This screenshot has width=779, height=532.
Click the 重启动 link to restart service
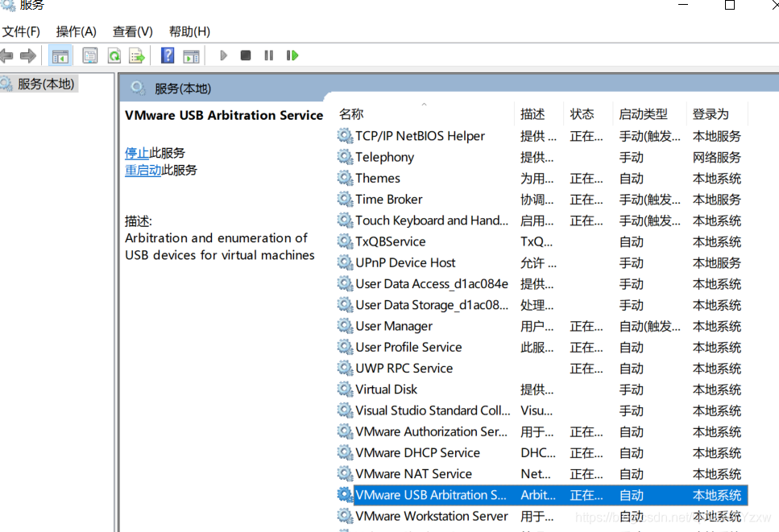point(143,170)
